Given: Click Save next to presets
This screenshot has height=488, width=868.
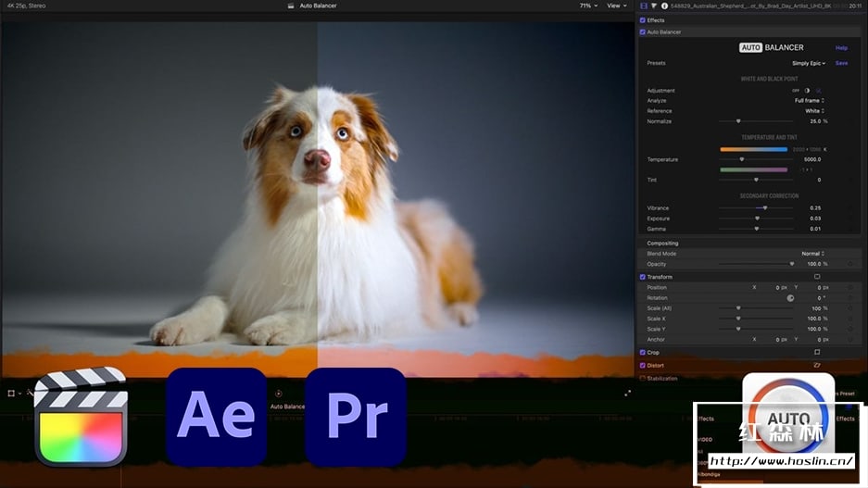Looking at the screenshot, I should tap(841, 63).
